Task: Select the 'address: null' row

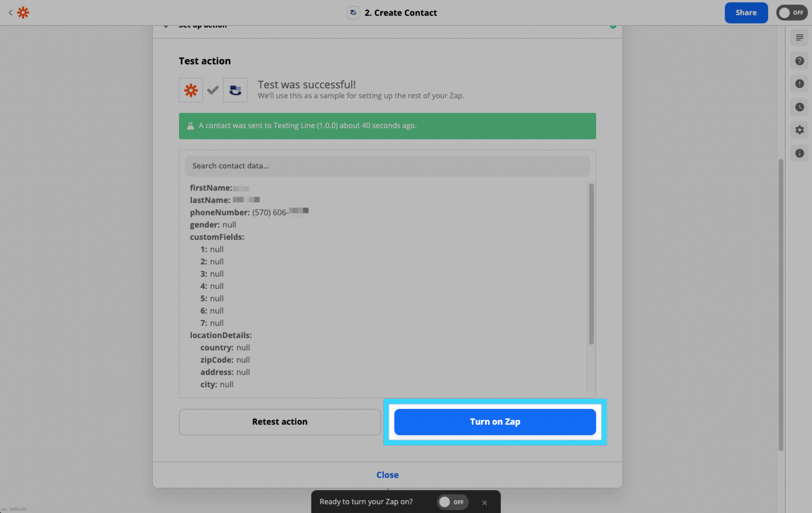Action: click(x=225, y=372)
